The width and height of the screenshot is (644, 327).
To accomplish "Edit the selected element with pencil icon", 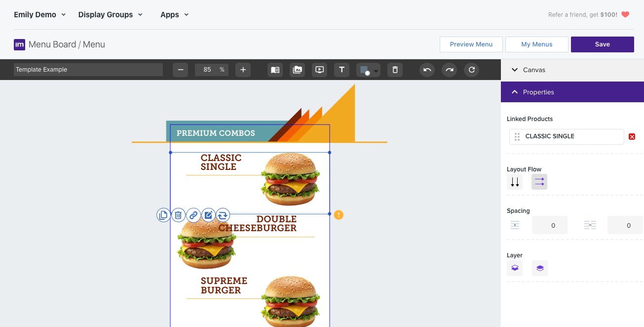I will click(208, 215).
